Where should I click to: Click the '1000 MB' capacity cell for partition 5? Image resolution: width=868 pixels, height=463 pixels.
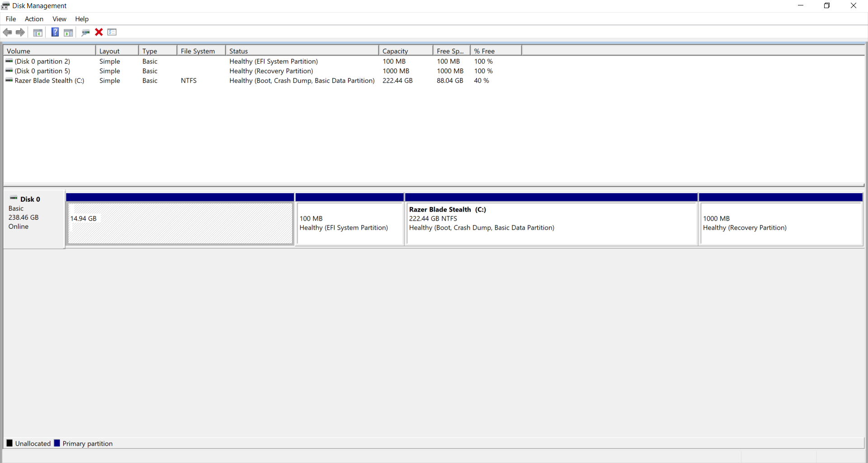pyautogui.click(x=396, y=71)
